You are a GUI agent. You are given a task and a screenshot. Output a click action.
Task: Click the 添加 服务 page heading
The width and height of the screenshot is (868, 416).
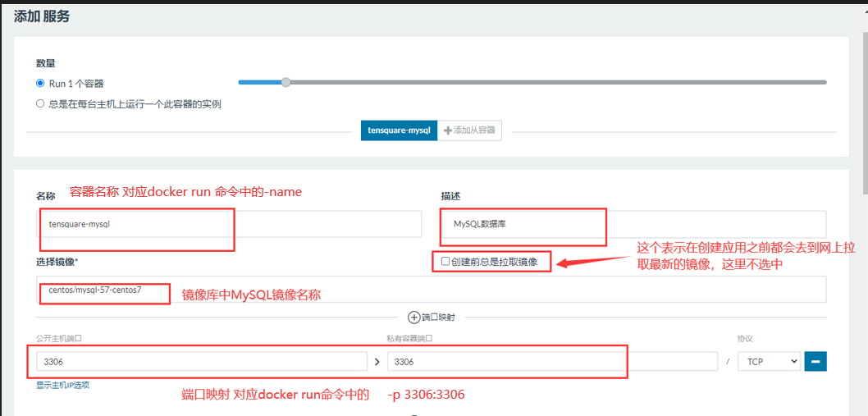(x=42, y=16)
